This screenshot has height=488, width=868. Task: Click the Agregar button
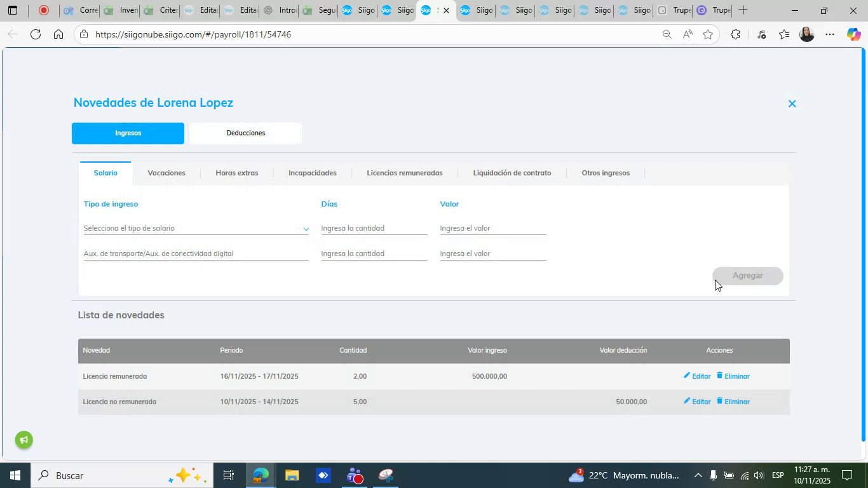pyautogui.click(x=747, y=276)
